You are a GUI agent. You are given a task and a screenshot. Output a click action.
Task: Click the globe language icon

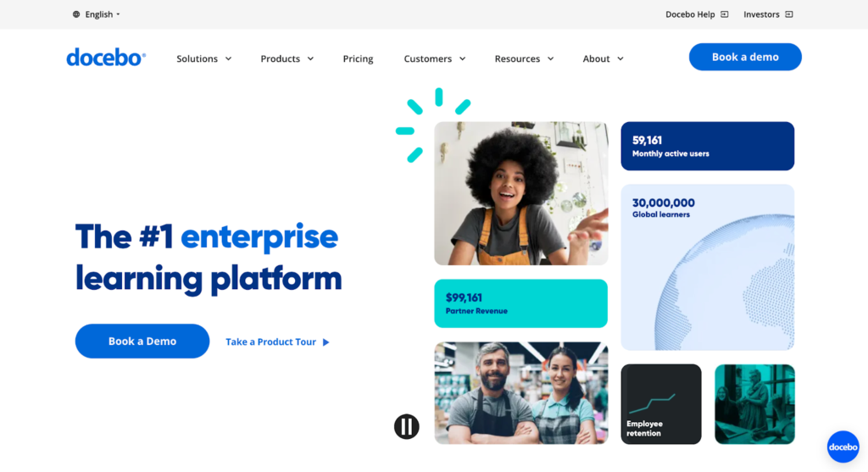76,14
